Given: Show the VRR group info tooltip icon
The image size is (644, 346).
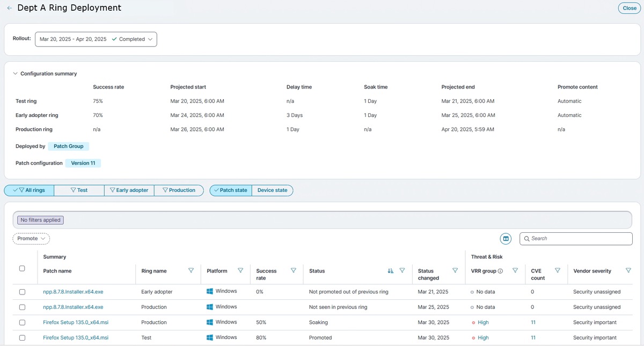Looking at the screenshot, I should [x=500, y=271].
